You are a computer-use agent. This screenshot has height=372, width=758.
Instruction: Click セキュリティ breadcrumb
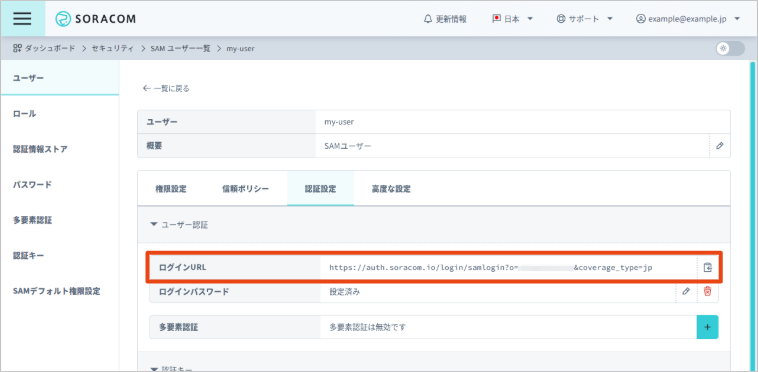click(x=113, y=48)
